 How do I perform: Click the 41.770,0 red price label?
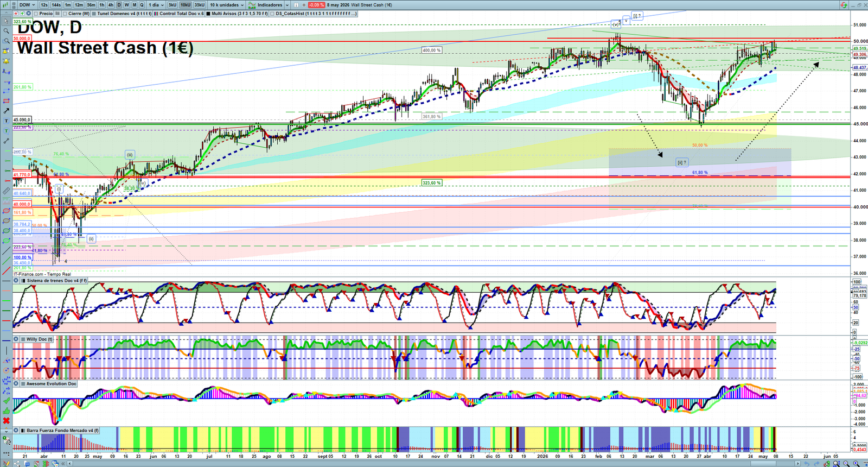22,175
